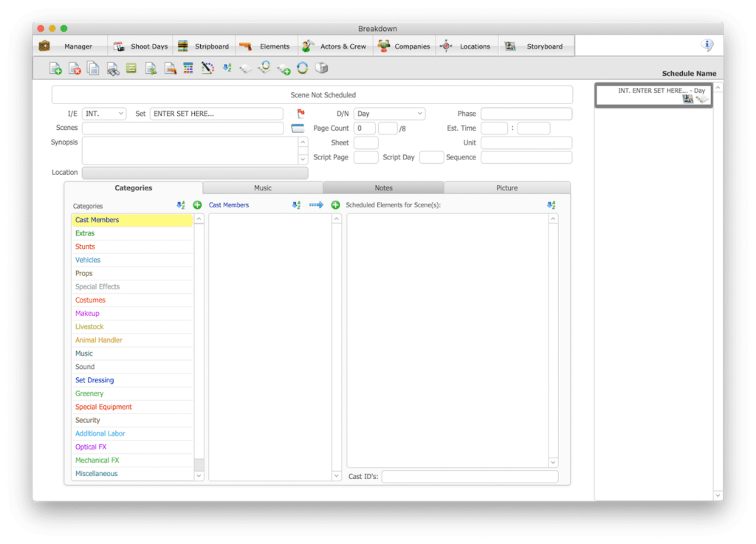Open the Actors & Crew button

(334, 47)
